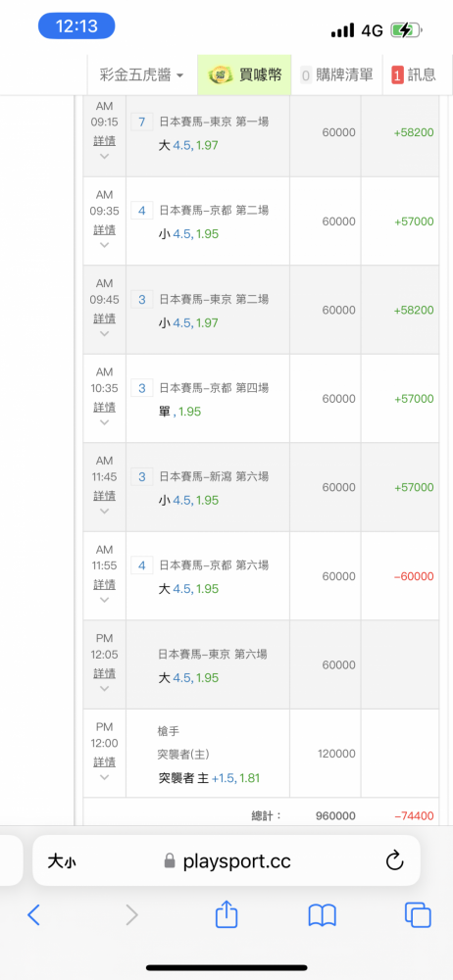Expand chevron under PM 12:00 row
453x980 pixels.
pos(105,777)
